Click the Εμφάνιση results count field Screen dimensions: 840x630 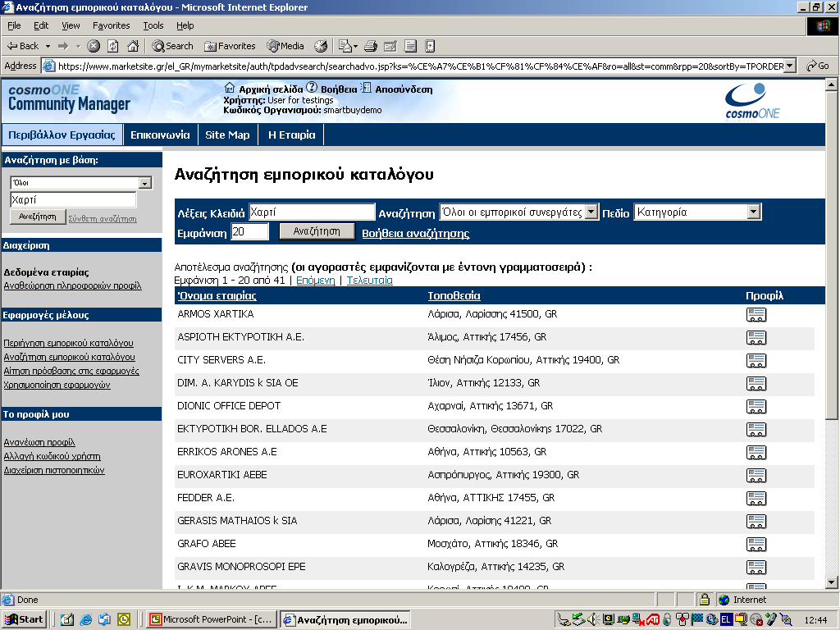[x=249, y=232]
